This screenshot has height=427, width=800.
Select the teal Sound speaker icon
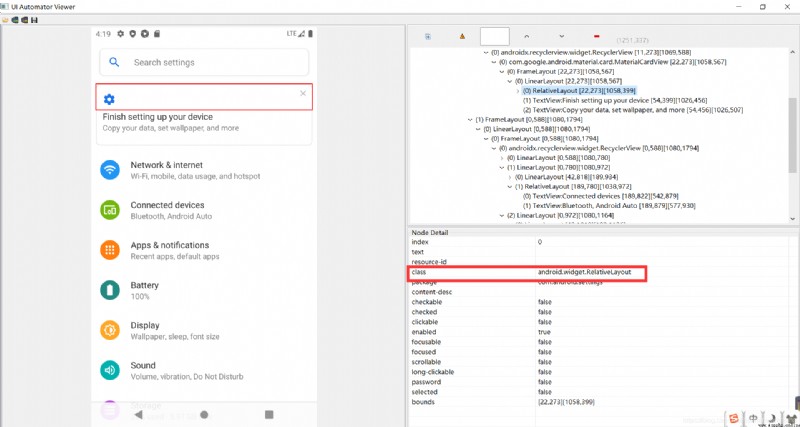pos(110,370)
